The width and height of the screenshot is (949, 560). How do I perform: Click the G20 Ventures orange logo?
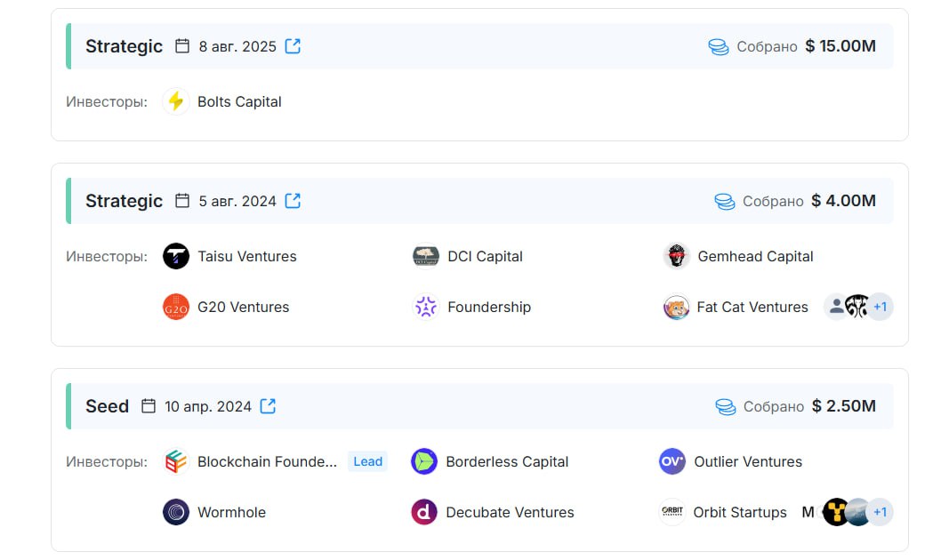click(x=176, y=308)
